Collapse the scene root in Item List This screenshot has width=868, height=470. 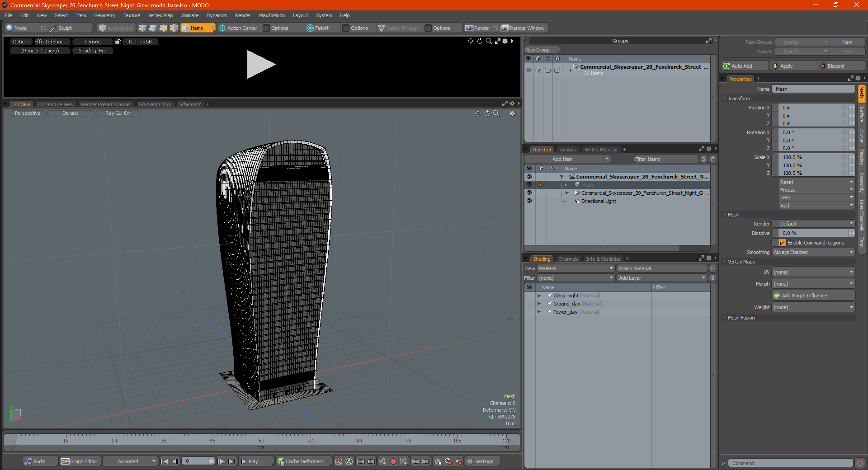pos(561,177)
